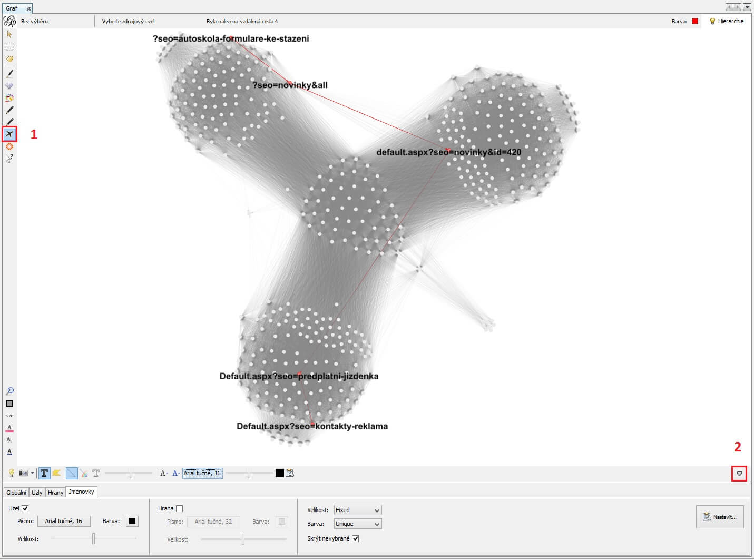754x560 pixels.
Task: Select the direct selection arrow tool
Action: click(x=9, y=34)
